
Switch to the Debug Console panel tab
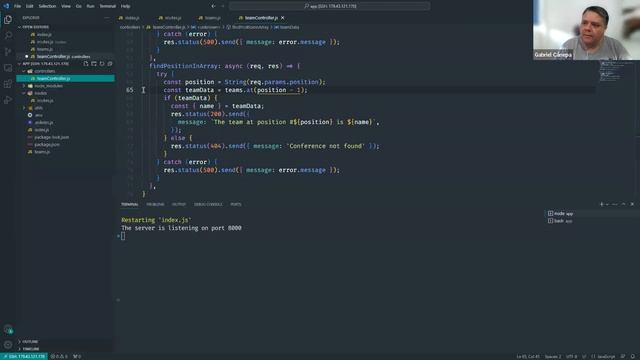click(x=208, y=204)
